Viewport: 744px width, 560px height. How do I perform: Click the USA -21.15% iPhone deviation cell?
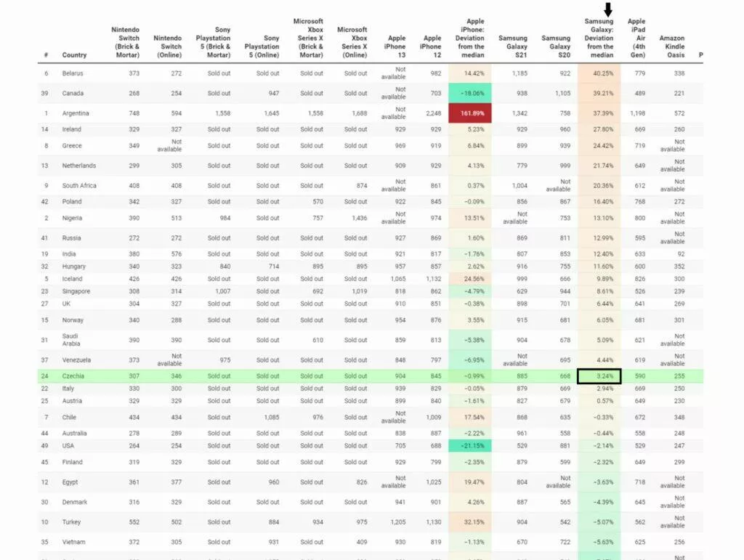point(470,446)
